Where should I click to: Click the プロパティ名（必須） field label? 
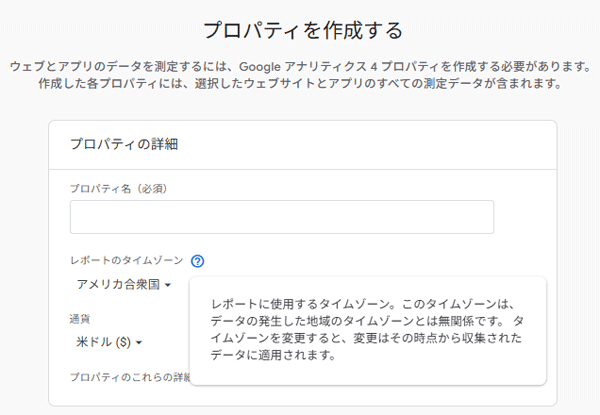point(117,189)
